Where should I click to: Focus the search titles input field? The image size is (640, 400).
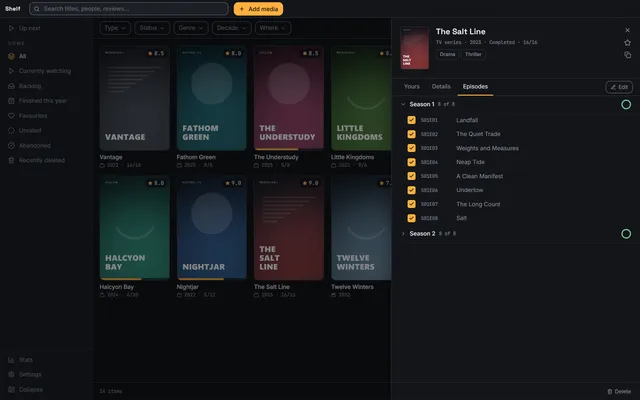[129, 9]
